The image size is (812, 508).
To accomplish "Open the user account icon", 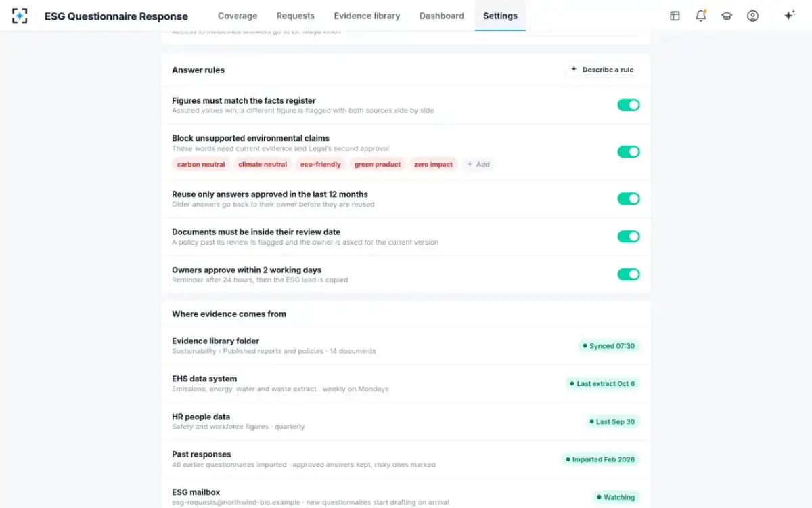I will coord(752,16).
